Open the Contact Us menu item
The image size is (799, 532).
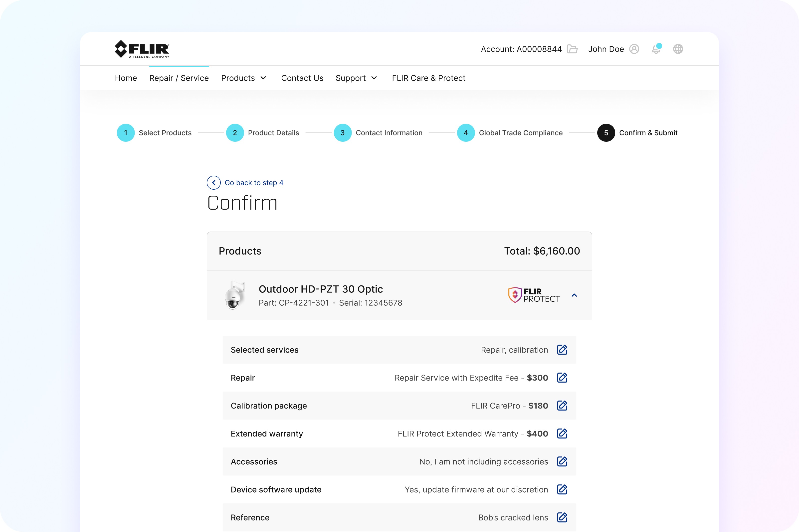point(302,78)
